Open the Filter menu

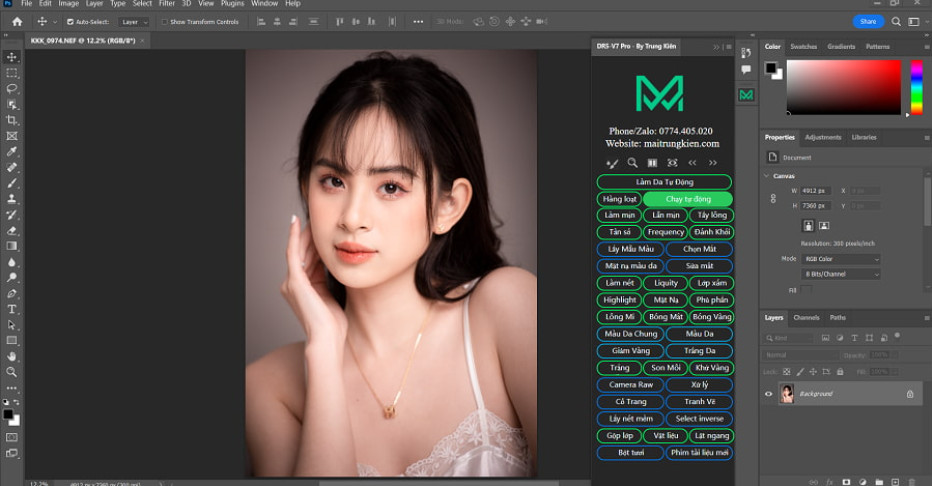point(168,4)
